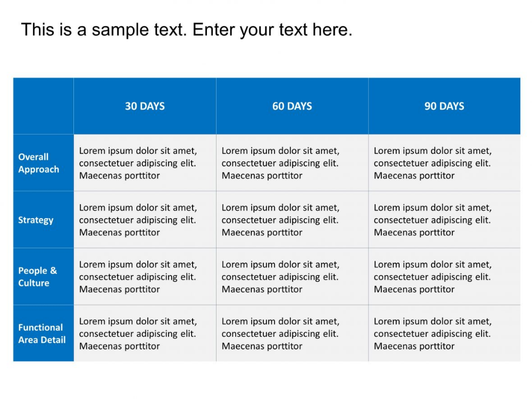Click the slide title sample text
This screenshot has height=399, width=532.
coord(187,30)
